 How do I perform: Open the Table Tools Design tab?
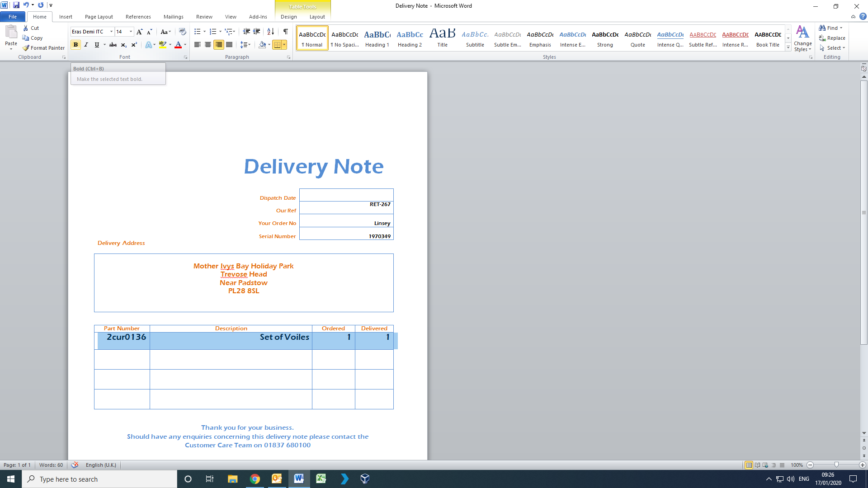point(288,17)
